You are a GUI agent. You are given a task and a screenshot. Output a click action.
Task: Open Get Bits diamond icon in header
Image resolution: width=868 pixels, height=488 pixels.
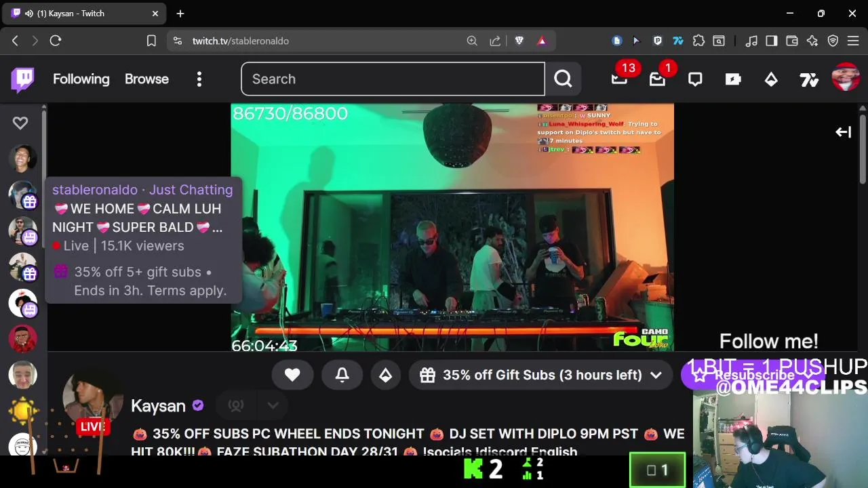coord(771,79)
